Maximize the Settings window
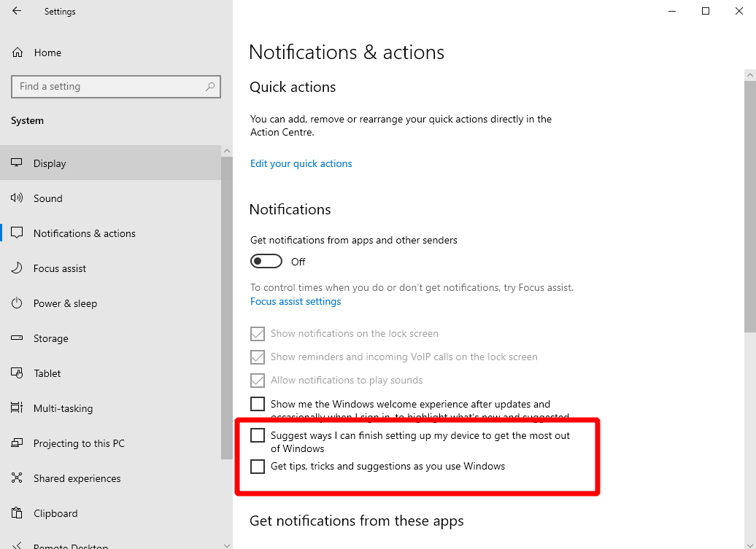 point(706,11)
